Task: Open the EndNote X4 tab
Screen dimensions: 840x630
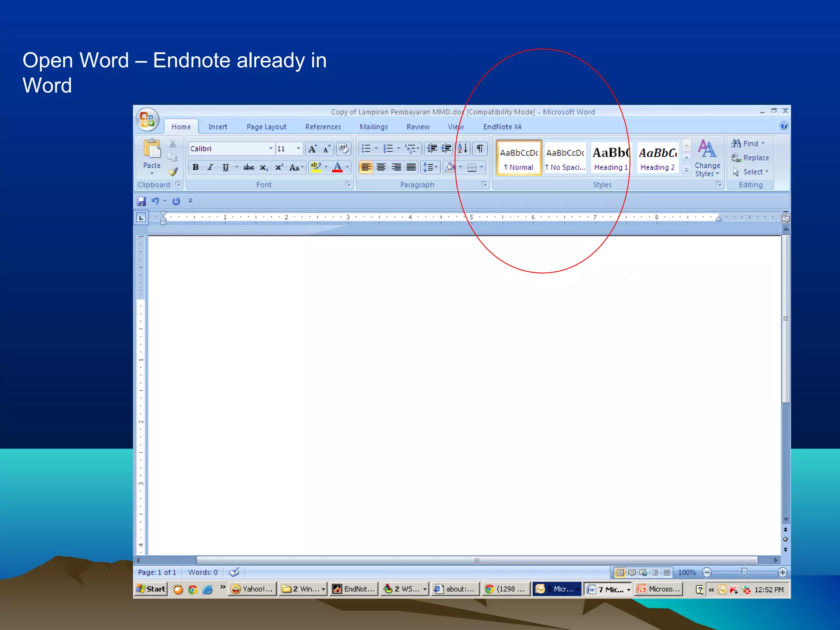Action: tap(502, 127)
